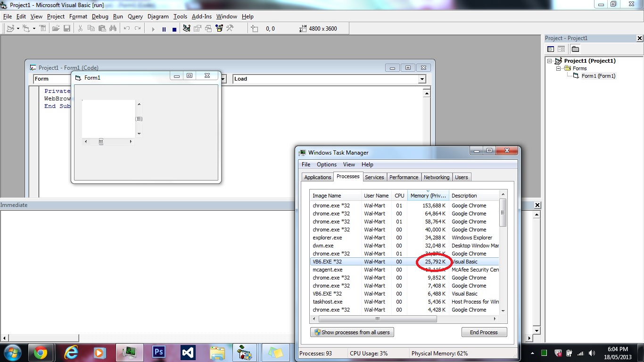Switch to the Performance tab
This screenshot has width=644, height=362.
(404, 177)
